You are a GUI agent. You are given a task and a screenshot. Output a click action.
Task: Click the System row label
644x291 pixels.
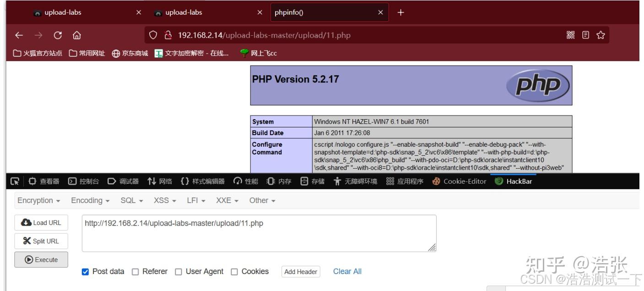pyautogui.click(x=263, y=122)
